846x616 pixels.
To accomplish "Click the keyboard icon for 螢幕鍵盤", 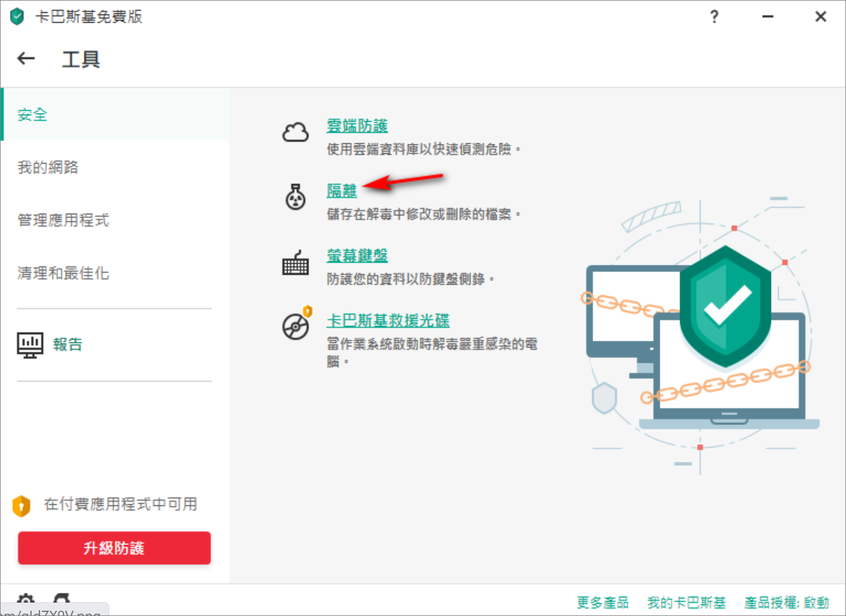I will [295, 263].
